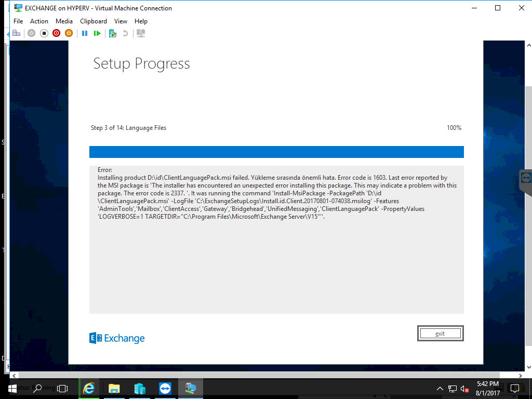Open Task View from the taskbar
This screenshot has height=399, width=532.
[62, 389]
